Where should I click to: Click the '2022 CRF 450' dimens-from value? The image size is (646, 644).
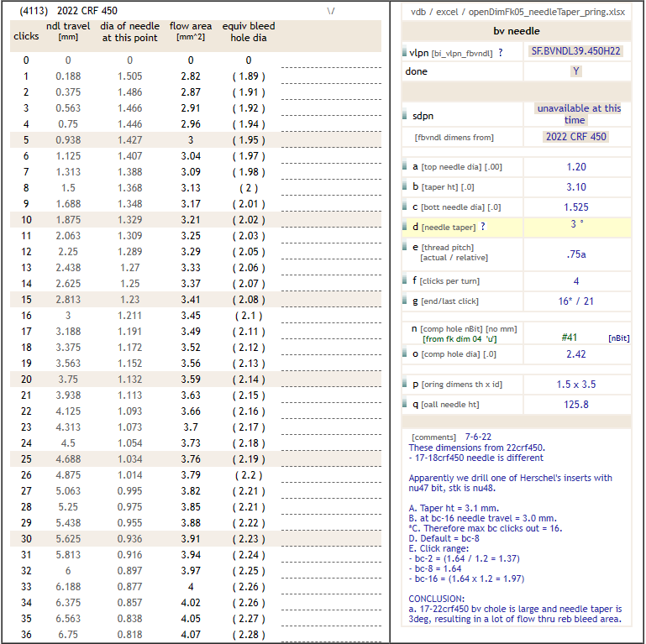tap(575, 137)
